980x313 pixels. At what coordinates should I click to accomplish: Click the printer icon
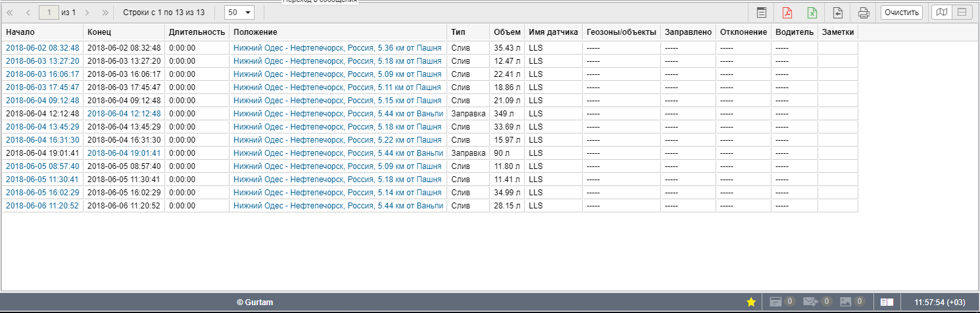tap(864, 12)
